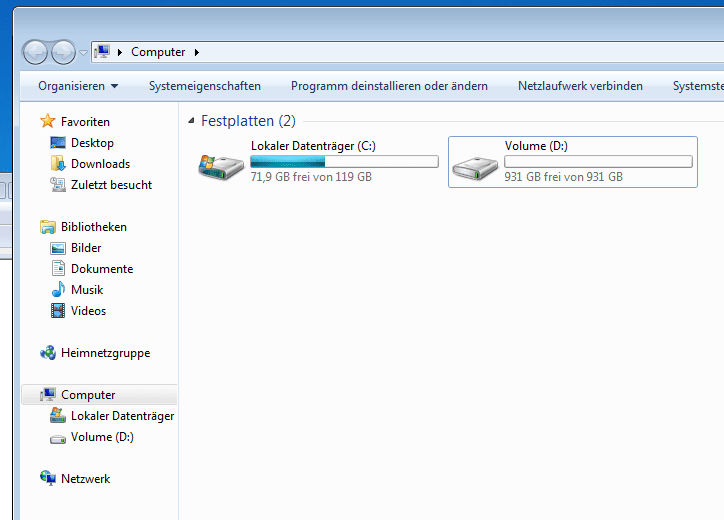724x520 pixels.
Task: Open the Dokumente library
Action: pos(102,269)
